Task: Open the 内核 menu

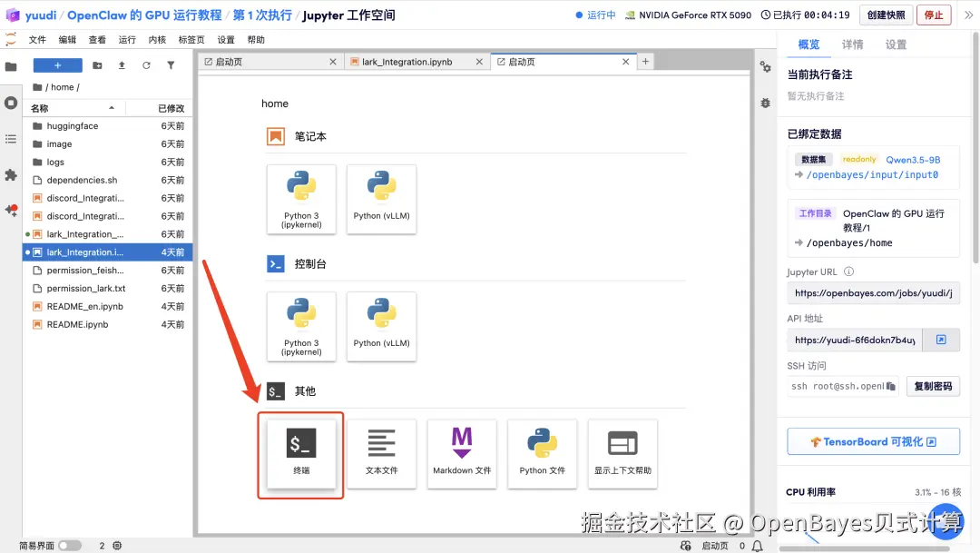Action: [157, 39]
